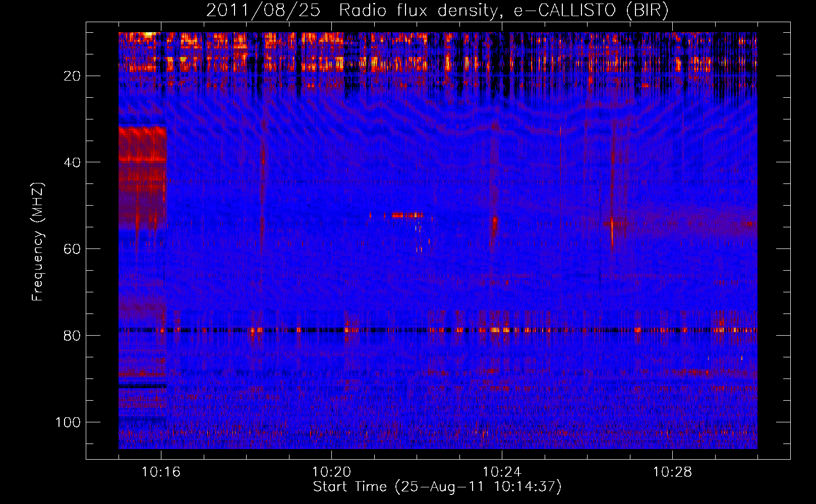Click the date 2011/08/25 in the title

pos(263,11)
